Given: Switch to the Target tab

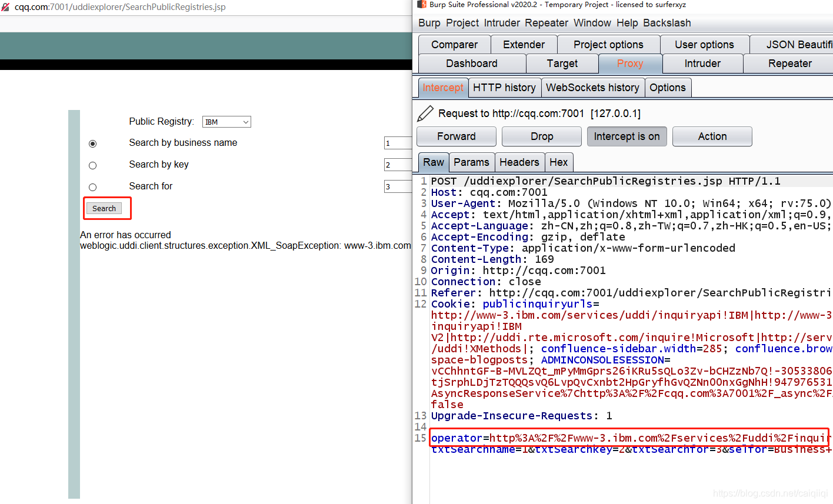Looking at the screenshot, I should pyautogui.click(x=562, y=64).
